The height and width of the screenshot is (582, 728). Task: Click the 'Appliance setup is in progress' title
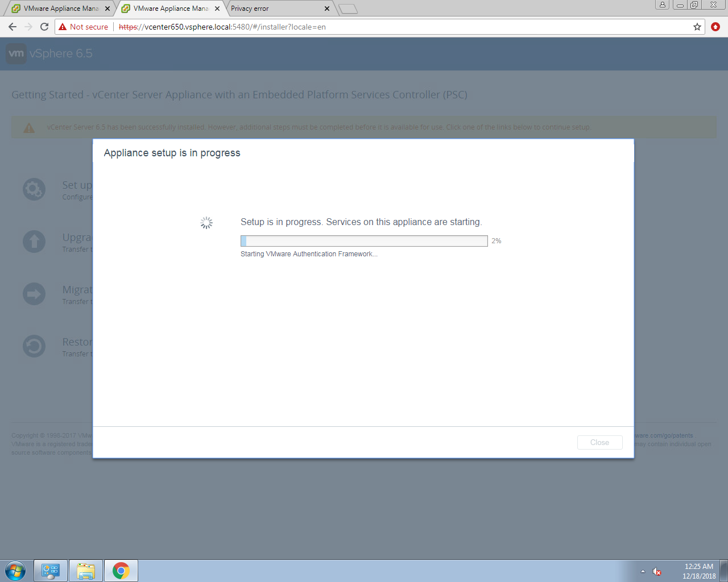[x=172, y=153]
